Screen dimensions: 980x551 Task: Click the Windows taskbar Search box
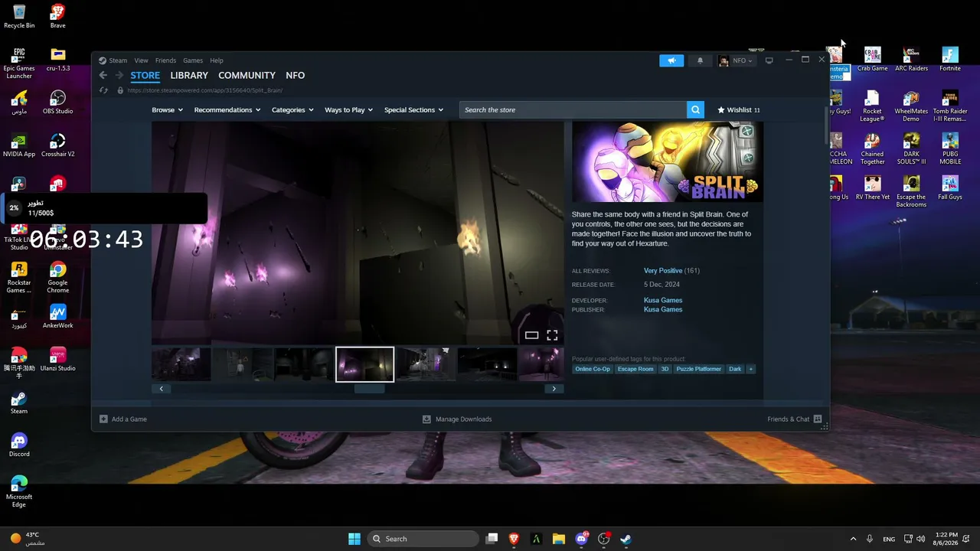tap(423, 539)
